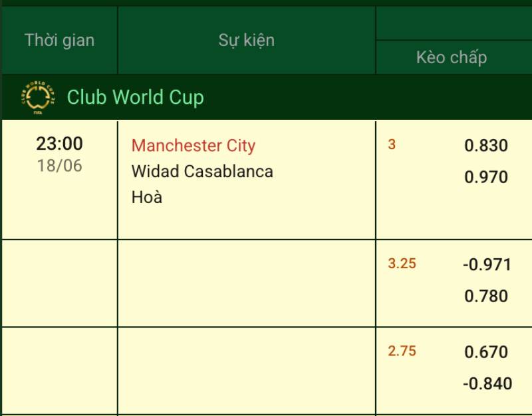Click the 3.25 handicap line label

tap(402, 264)
